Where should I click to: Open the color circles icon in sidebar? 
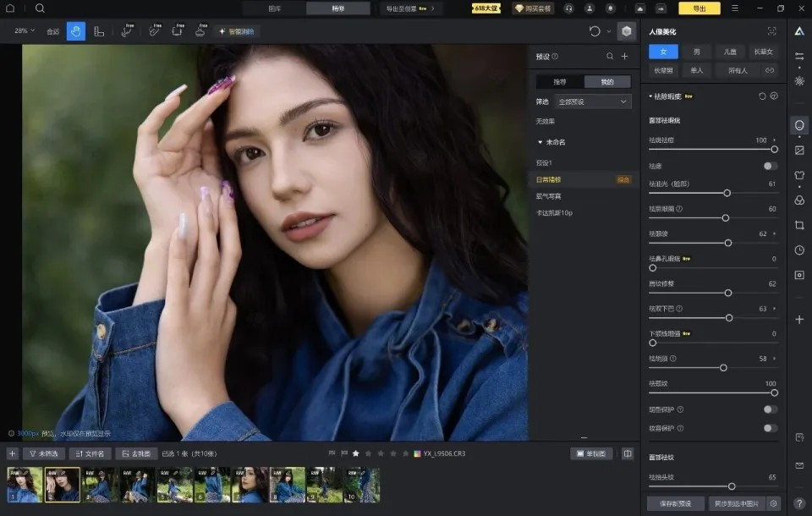point(799,200)
